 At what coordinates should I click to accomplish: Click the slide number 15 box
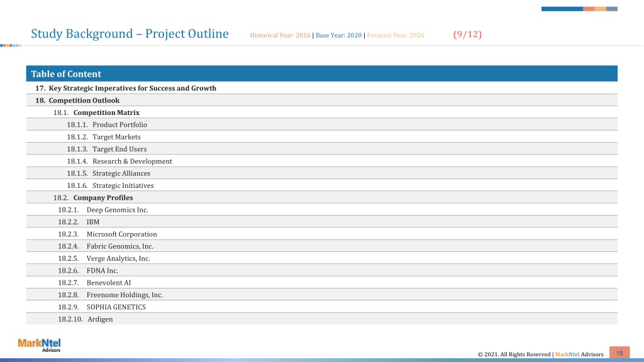[619, 353]
